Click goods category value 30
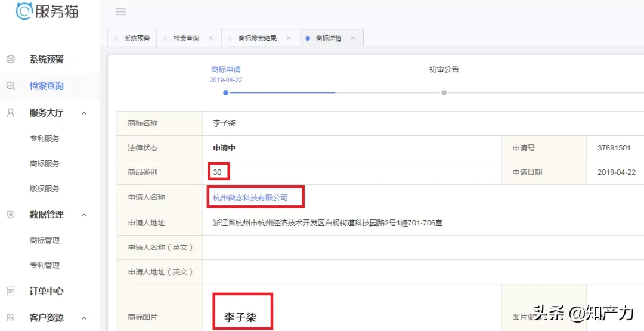 tap(217, 172)
